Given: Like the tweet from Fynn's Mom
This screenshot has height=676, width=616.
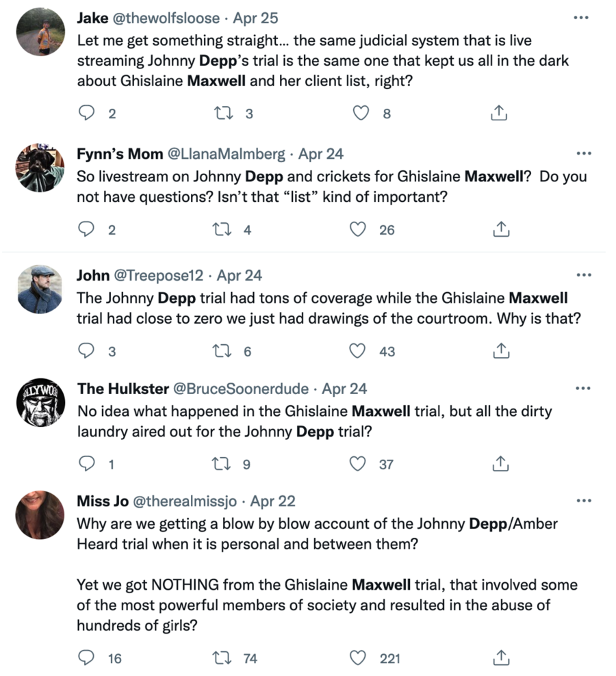Looking at the screenshot, I should 358,230.
